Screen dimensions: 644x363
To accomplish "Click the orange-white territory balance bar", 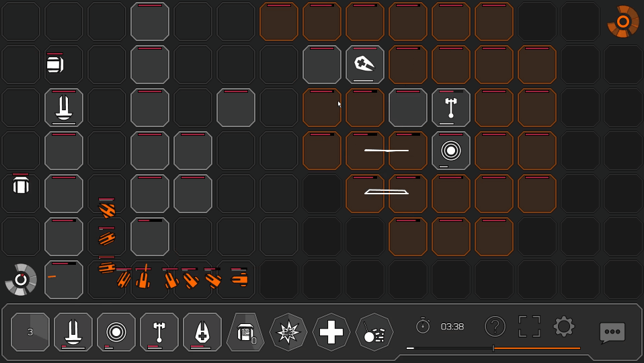I will [x=493, y=348].
